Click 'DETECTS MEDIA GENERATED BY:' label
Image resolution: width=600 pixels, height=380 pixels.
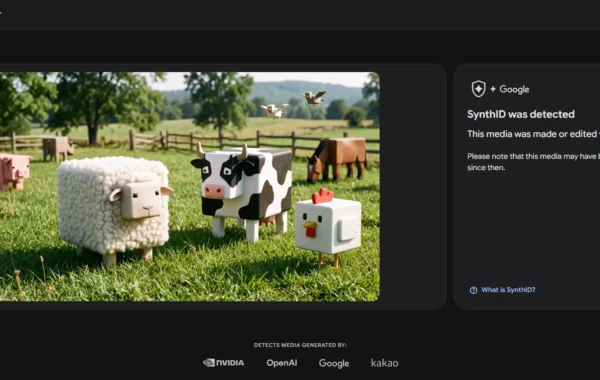pos(300,345)
